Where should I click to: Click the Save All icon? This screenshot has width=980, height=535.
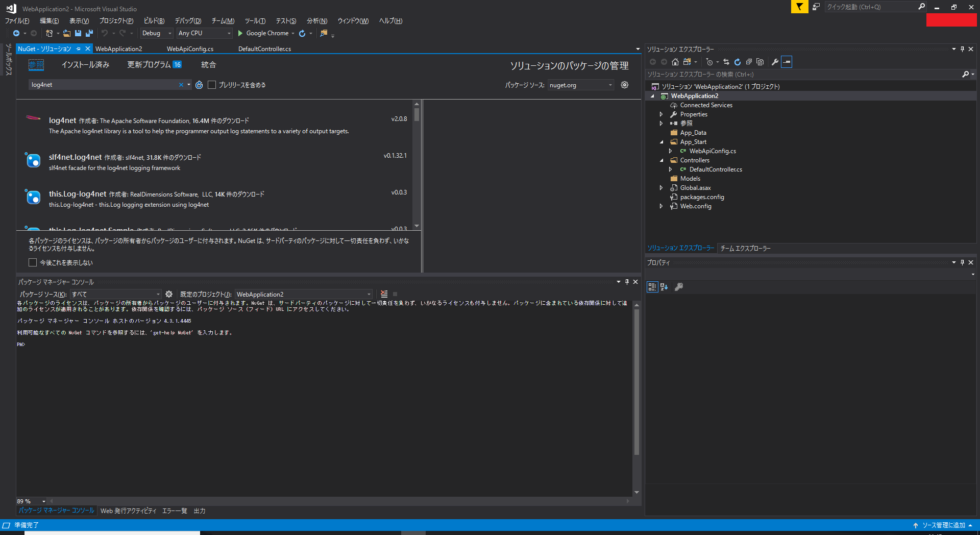point(89,33)
